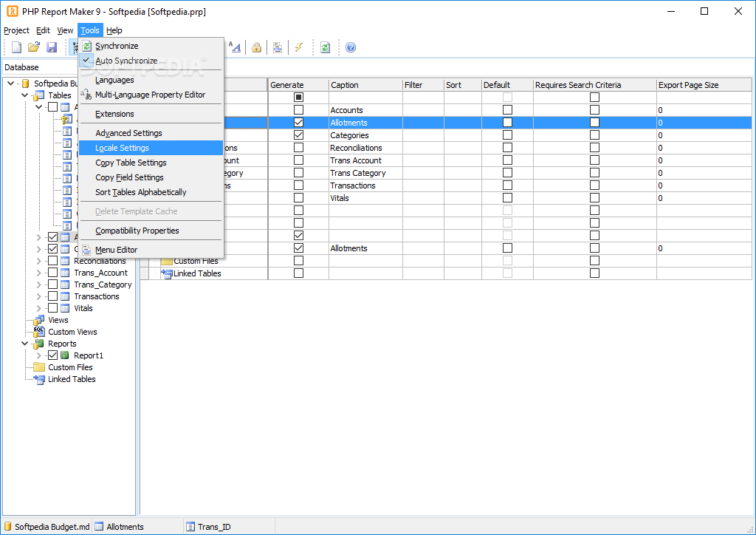Select Locale Settings menu item
The height and width of the screenshot is (535, 756).
pos(151,148)
